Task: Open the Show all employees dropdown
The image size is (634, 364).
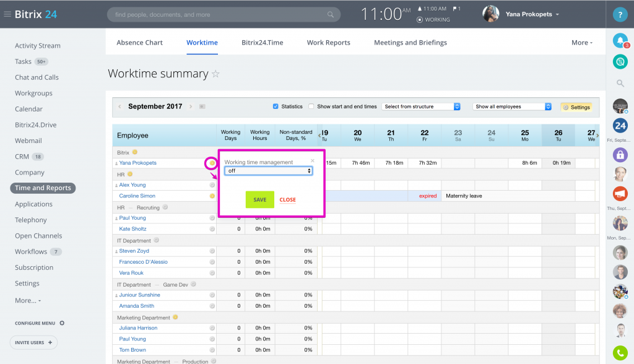Action: tap(512, 106)
